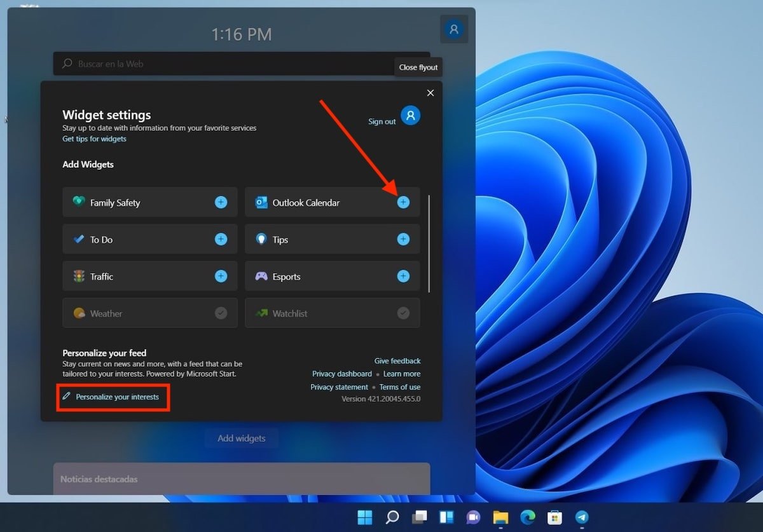The width and height of the screenshot is (763, 532).
Task: Click the Learn more link
Action: pos(402,374)
